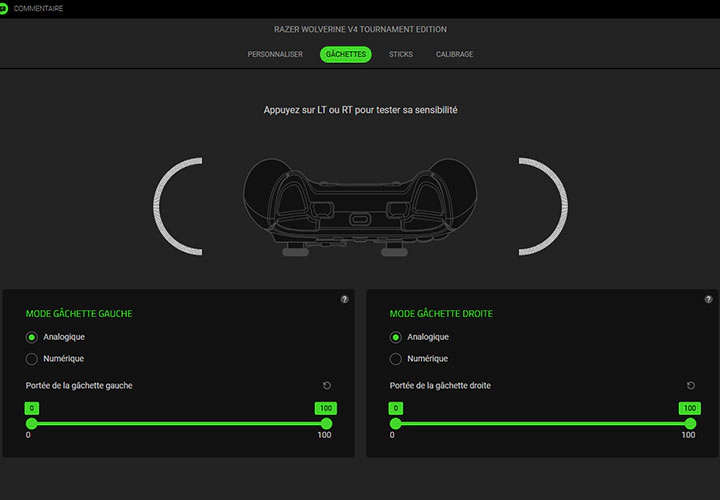This screenshot has width=720, height=500.
Task: Click the 'MODE GÂCHETTE GAUCHE' heading
Action: [x=79, y=314]
